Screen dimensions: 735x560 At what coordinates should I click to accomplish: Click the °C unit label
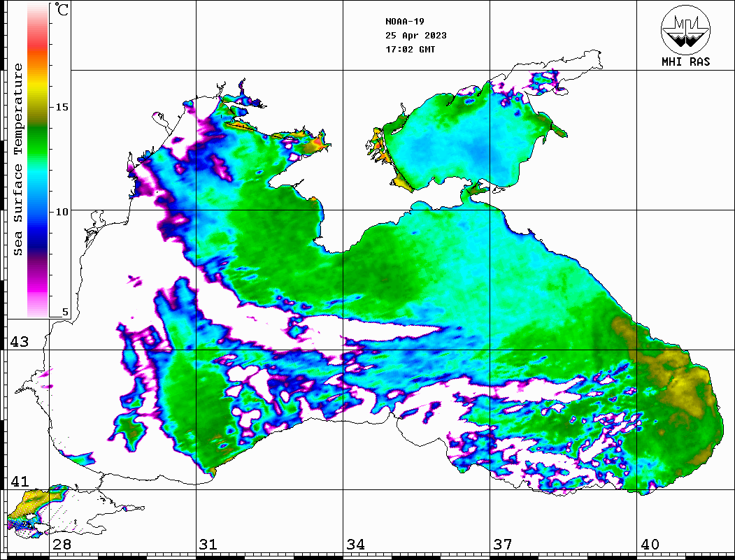(61, 9)
